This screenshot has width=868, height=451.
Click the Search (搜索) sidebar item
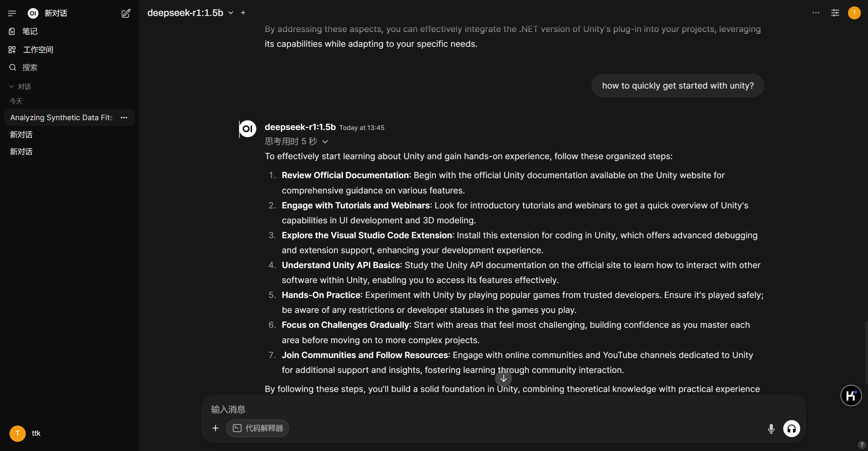point(30,68)
